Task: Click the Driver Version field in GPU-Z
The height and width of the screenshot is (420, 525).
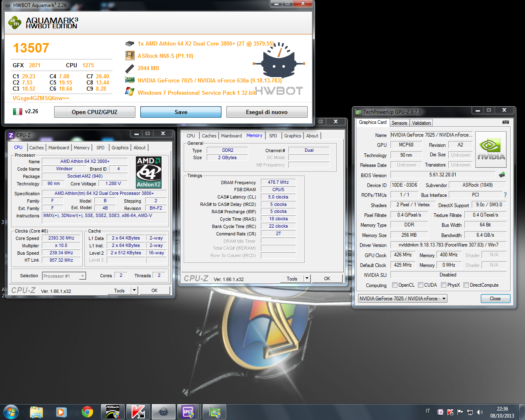Action: tap(448, 245)
